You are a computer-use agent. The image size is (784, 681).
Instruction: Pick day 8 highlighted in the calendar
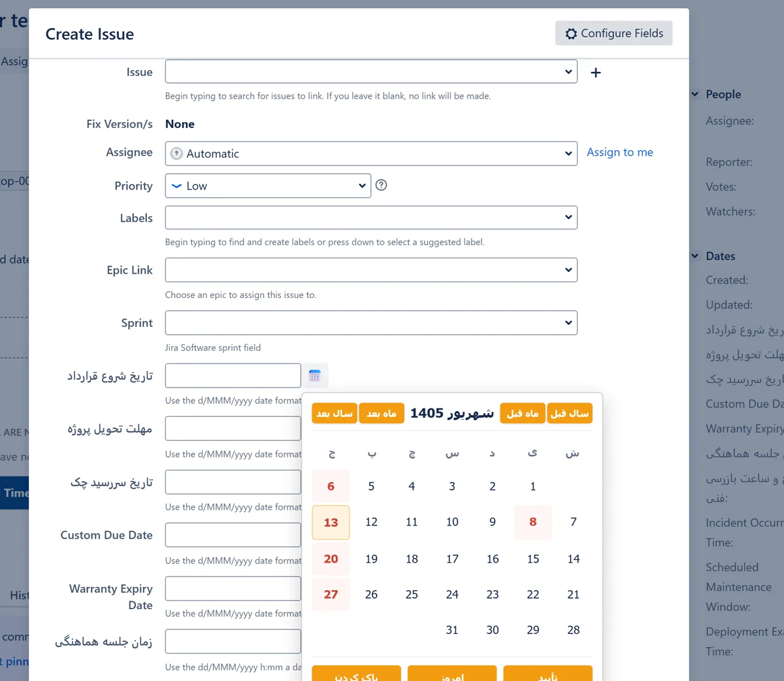(533, 522)
